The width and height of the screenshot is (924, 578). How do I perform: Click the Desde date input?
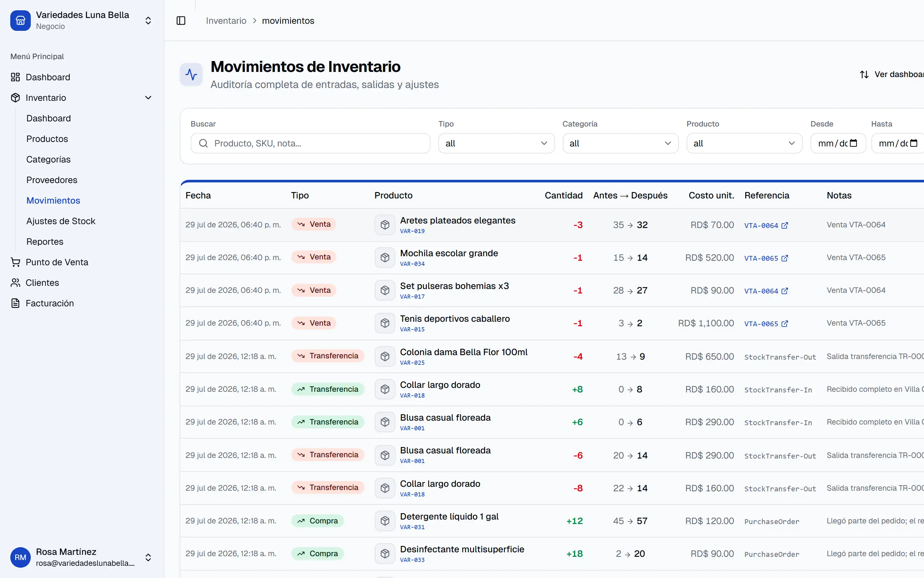click(x=838, y=143)
